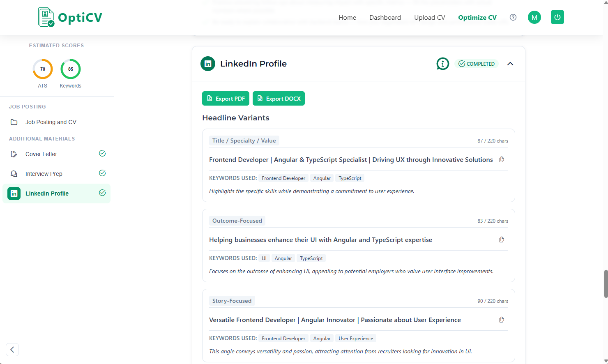The width and height of the screenshot is (608, 364).
Task: Click the OptiCV logo
Action: (70, 17)
